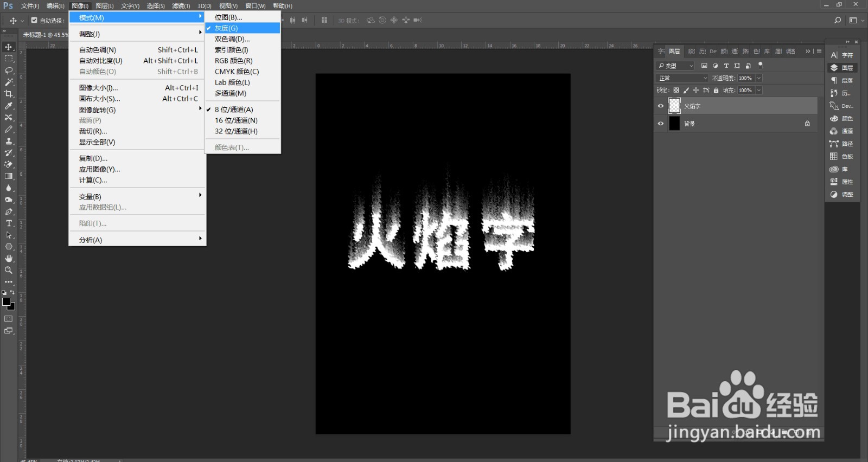Click the foreground color swatch

tap(6, 301)
